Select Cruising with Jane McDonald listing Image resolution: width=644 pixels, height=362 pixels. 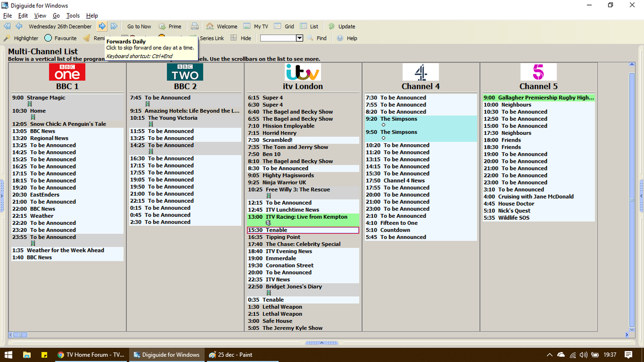pos(539,197)
